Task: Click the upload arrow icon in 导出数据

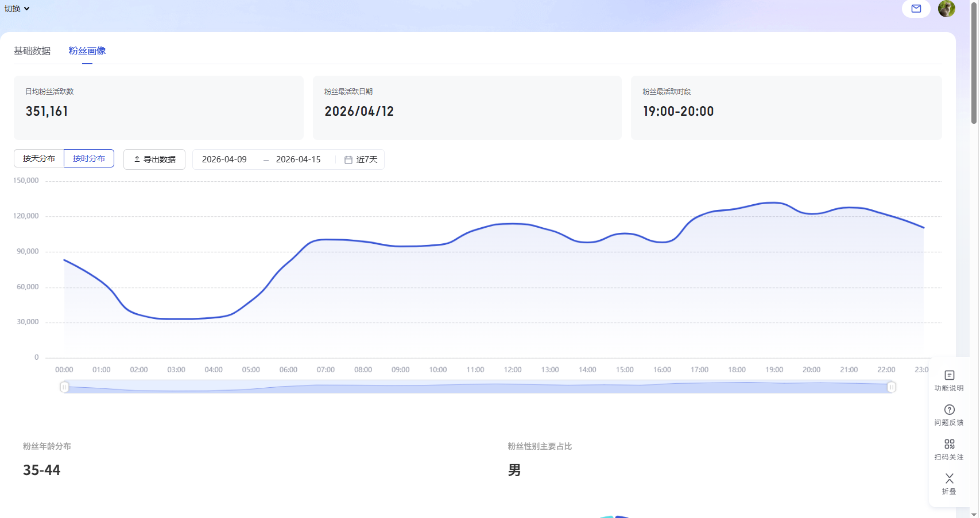Action: pyautogui.click(x=137, y=159)
